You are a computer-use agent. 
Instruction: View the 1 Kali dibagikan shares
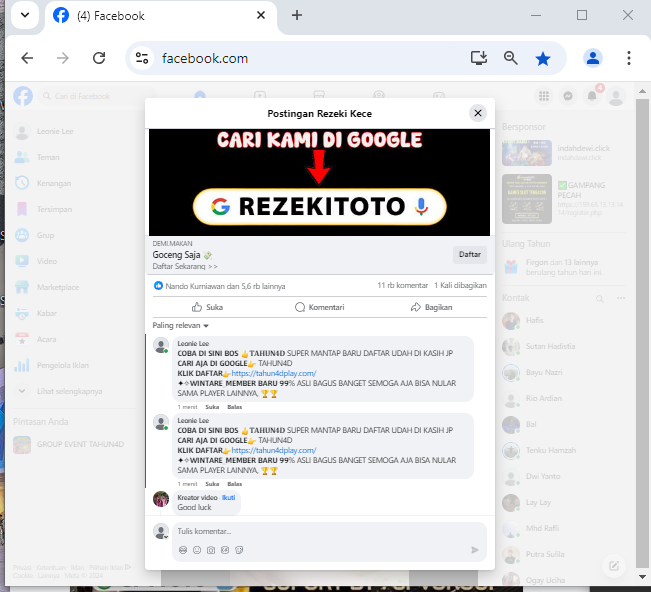pos(460,286)
